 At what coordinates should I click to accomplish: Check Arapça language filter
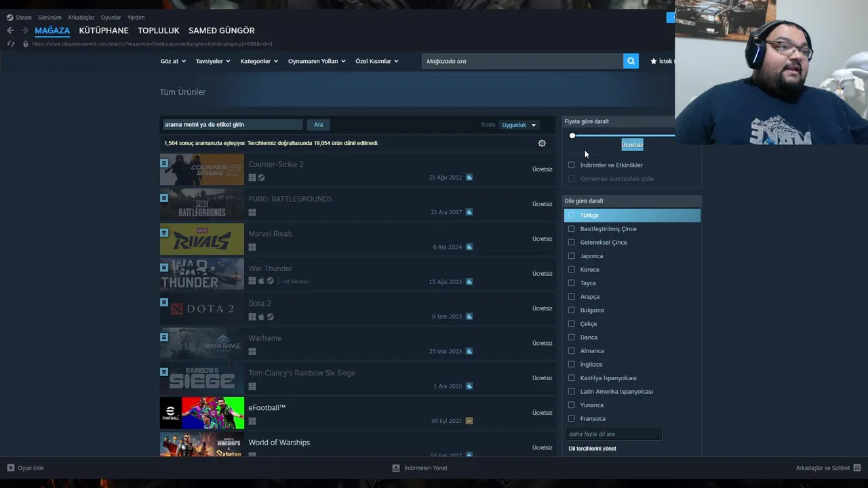(x=571, y=296)
